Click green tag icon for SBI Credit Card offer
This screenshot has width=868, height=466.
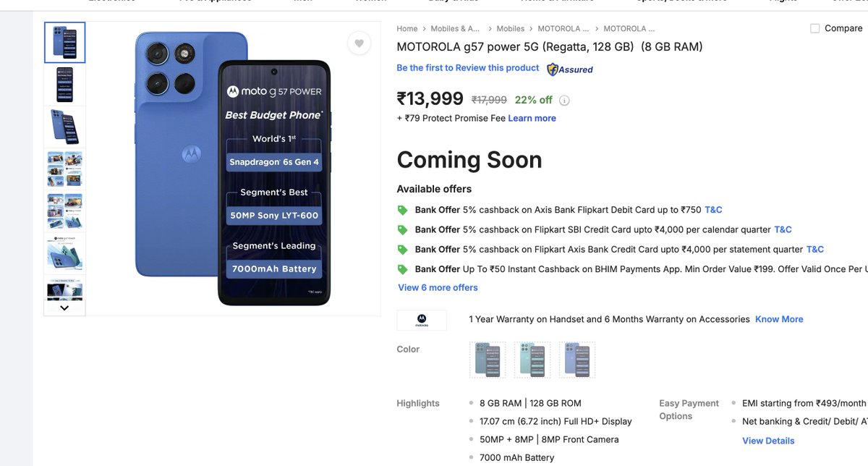click(x=403, y=229)
